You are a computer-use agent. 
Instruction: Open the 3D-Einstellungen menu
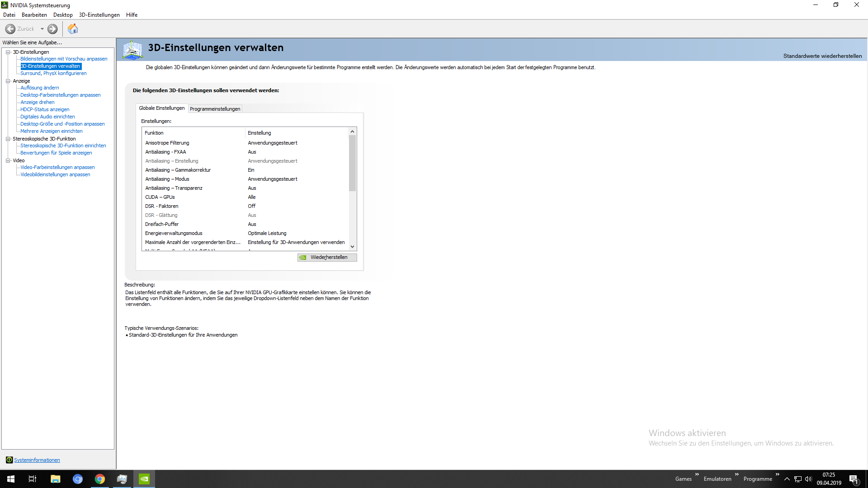pos(99,15)
